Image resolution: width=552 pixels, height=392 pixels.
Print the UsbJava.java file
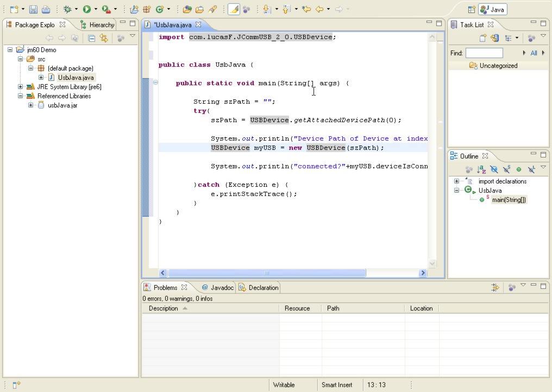click(47, 9)
